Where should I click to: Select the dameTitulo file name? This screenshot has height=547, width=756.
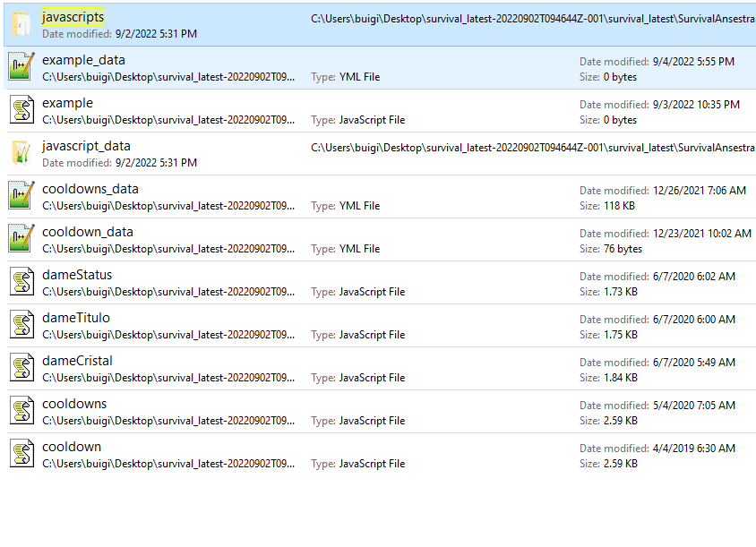point(76,318)
